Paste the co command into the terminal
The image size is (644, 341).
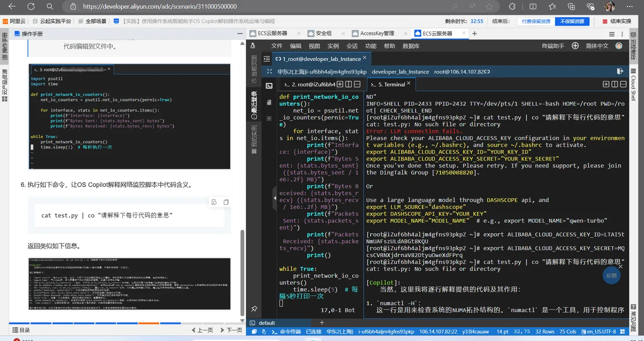(x=214, y=202)
